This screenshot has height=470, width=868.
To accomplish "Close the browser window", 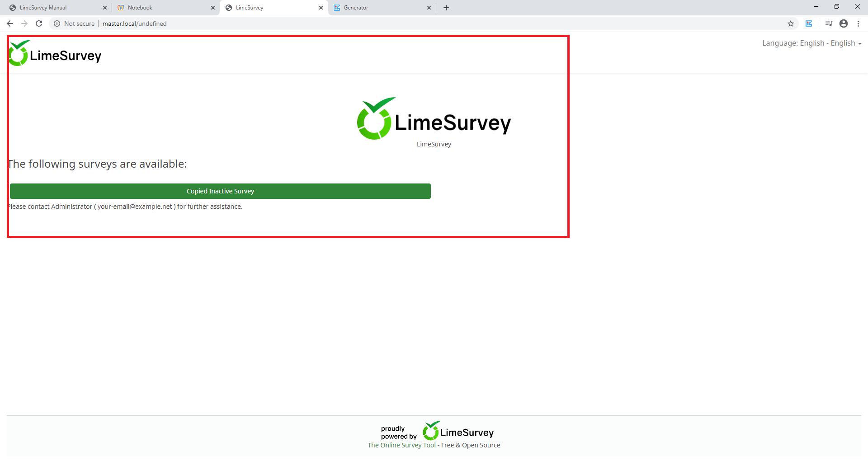I will tap(858, 6).
